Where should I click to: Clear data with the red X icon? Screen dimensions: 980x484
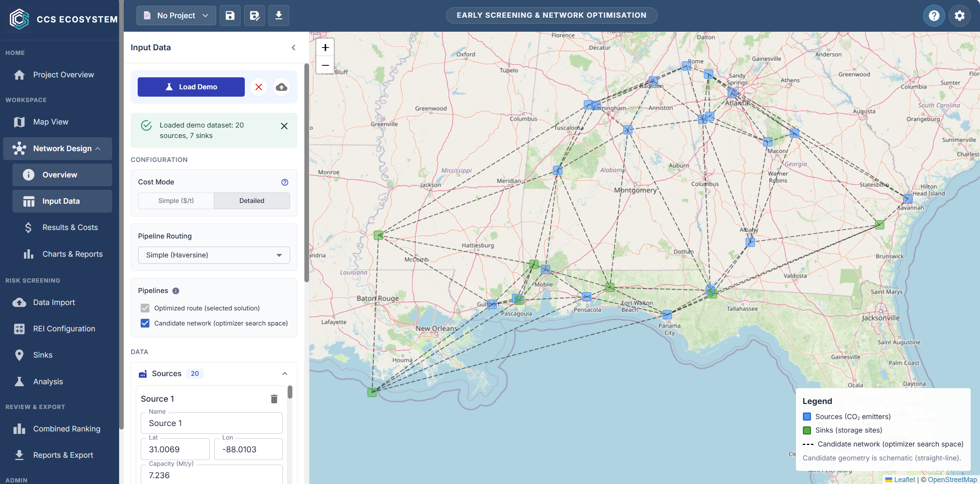259,87
